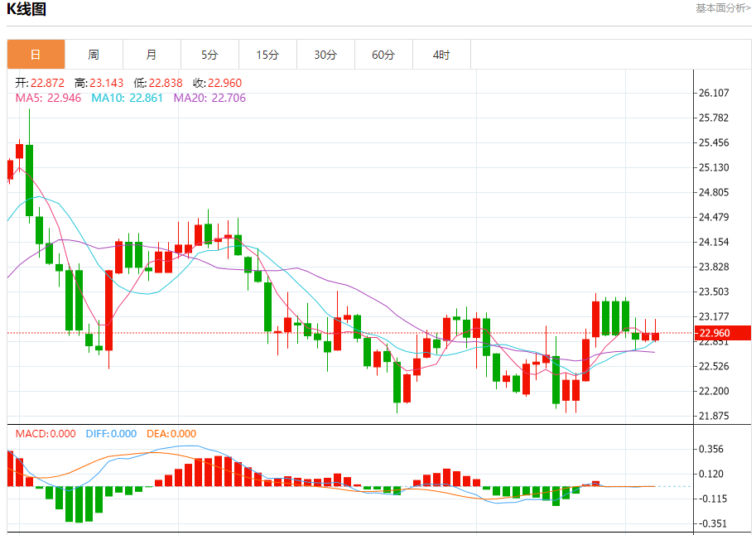Click the 25.782 price axis label
Screen dimensions: 756x535
[x=714, y=118]
